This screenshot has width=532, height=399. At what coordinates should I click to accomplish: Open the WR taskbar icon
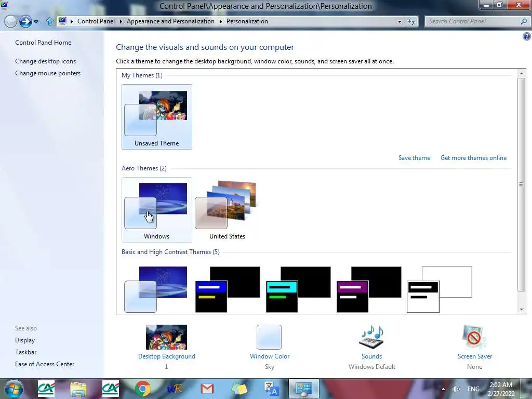click(175, 389)
